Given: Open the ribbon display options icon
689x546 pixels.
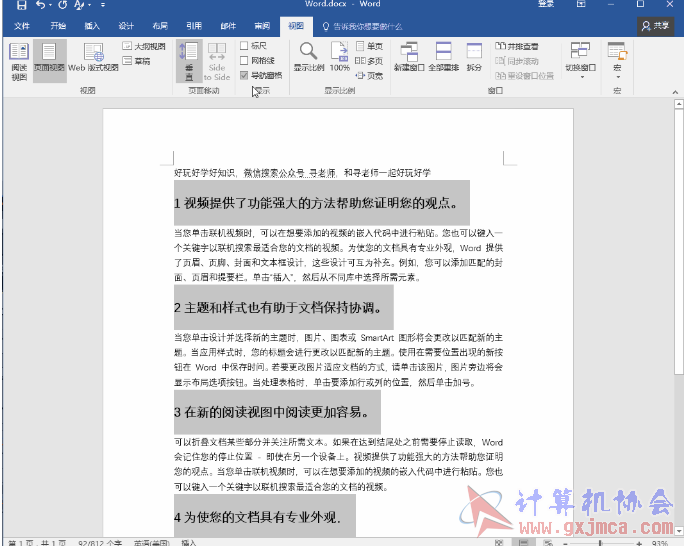Looking at the screenshot, I should coord(581,4).
